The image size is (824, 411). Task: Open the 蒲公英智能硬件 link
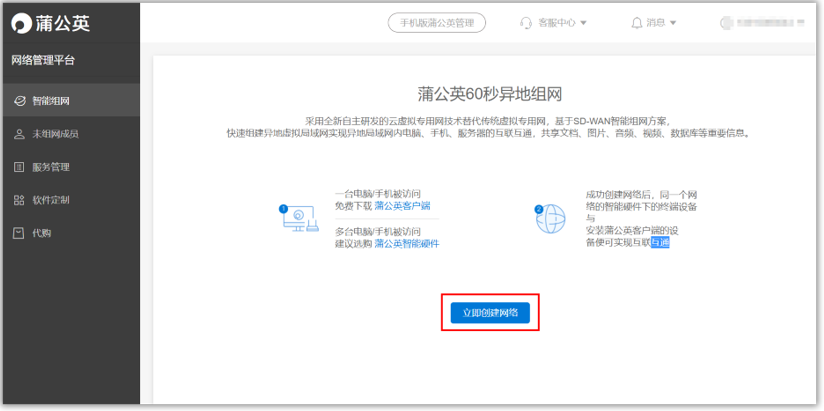[x=407, y=244]
